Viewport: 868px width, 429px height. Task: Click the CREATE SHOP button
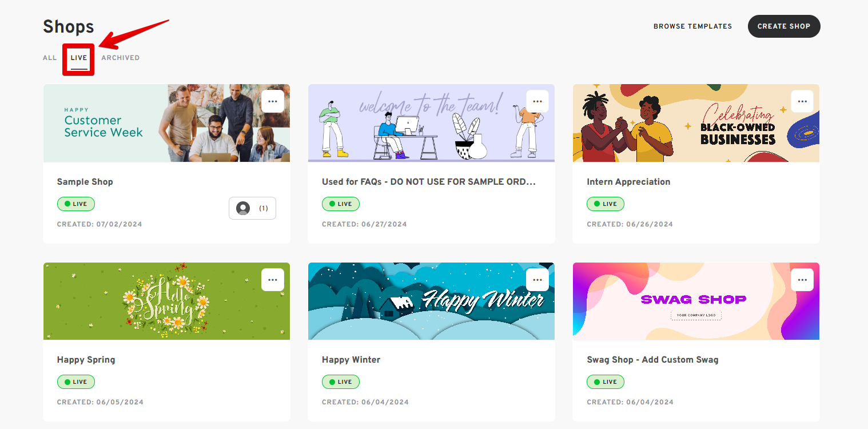(x=784, y=26)
